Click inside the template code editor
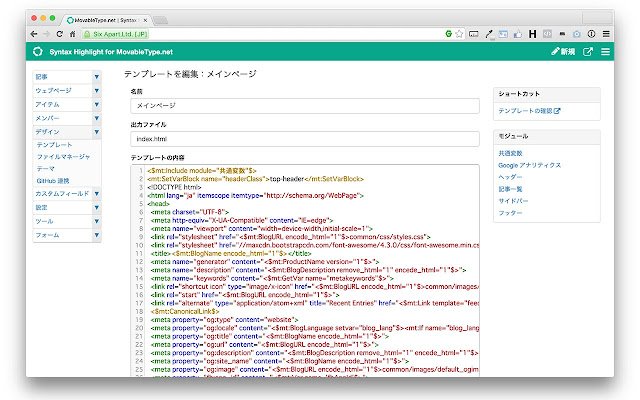The image size is (640, 400). click(305, 270)
